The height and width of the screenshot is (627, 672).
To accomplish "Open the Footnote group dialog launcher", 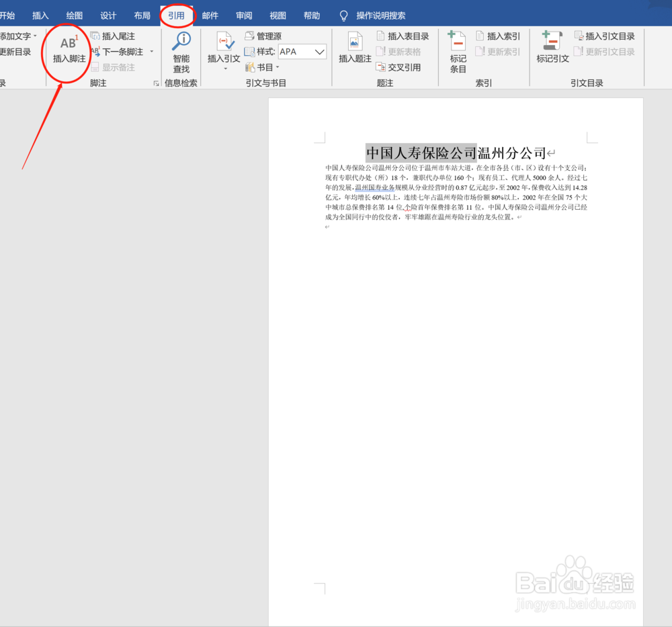I will [x=156, y=83].
